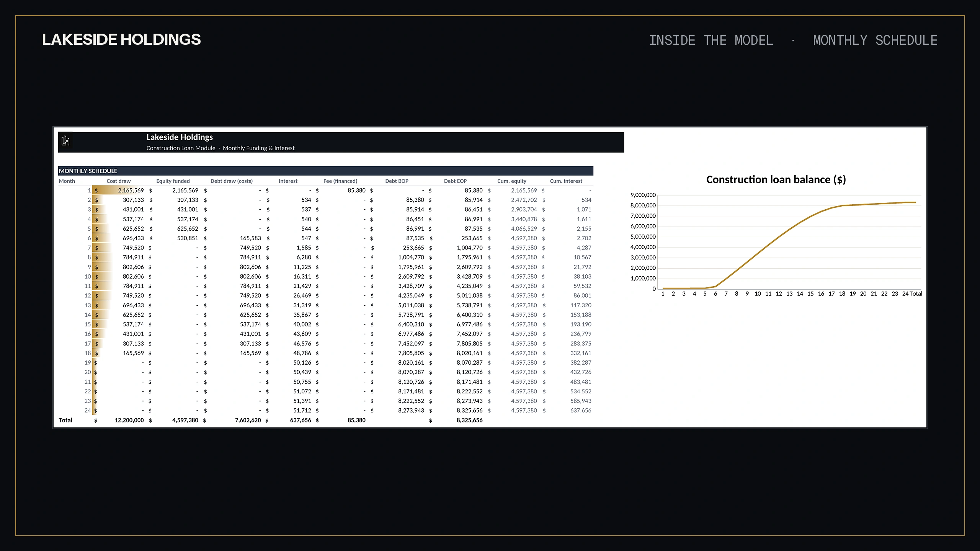Click the month 2 cumulative equity value 2,472,702

524,200
